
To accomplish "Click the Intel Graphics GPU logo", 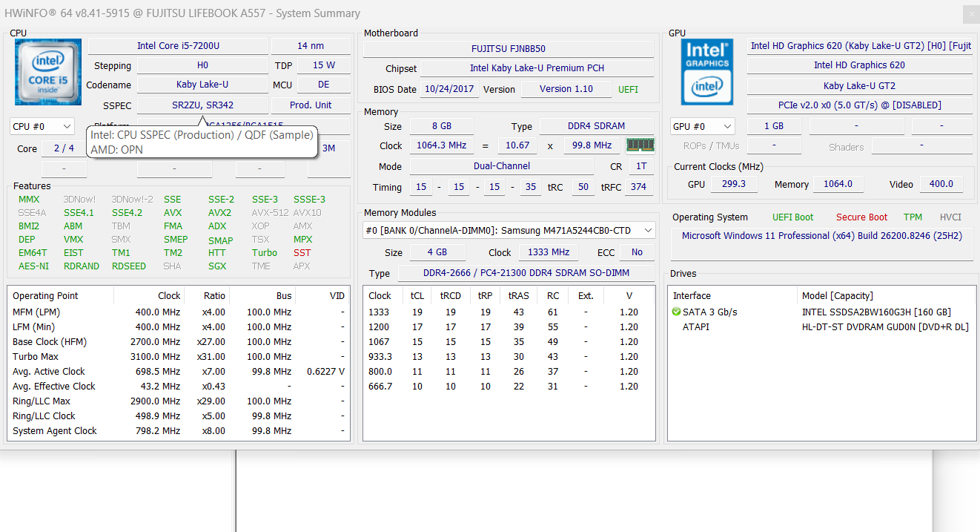I will (707, 72).
